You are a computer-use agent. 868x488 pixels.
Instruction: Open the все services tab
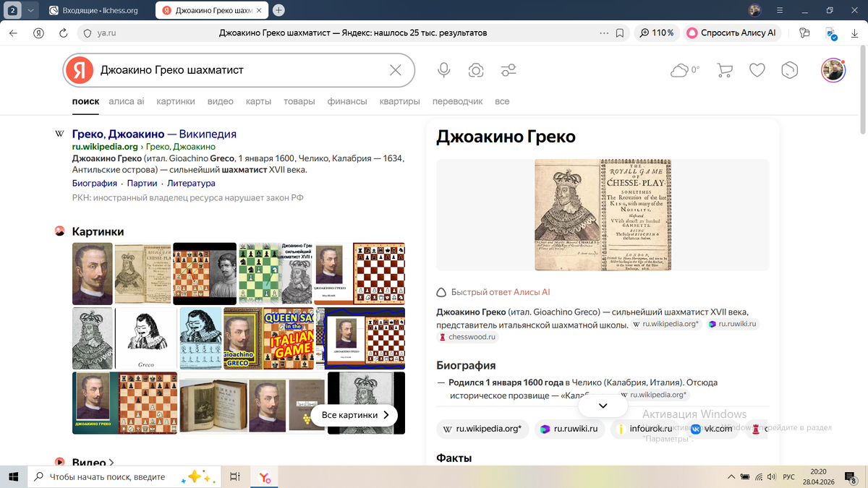[502, 101]
